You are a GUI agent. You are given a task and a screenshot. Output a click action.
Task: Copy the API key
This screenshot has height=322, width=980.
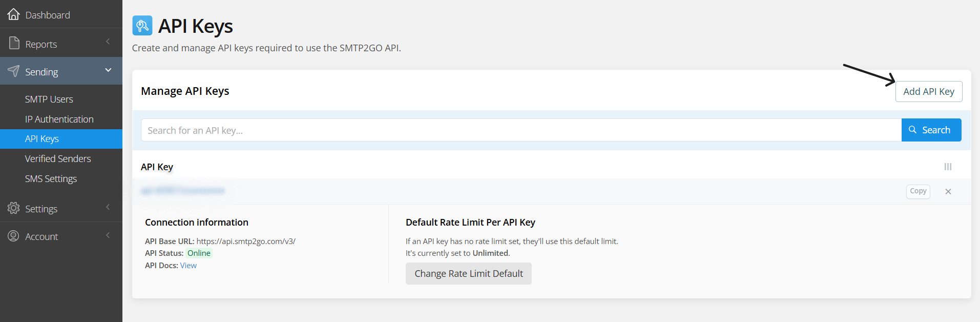pyautogui.click(x=918, y=191)
